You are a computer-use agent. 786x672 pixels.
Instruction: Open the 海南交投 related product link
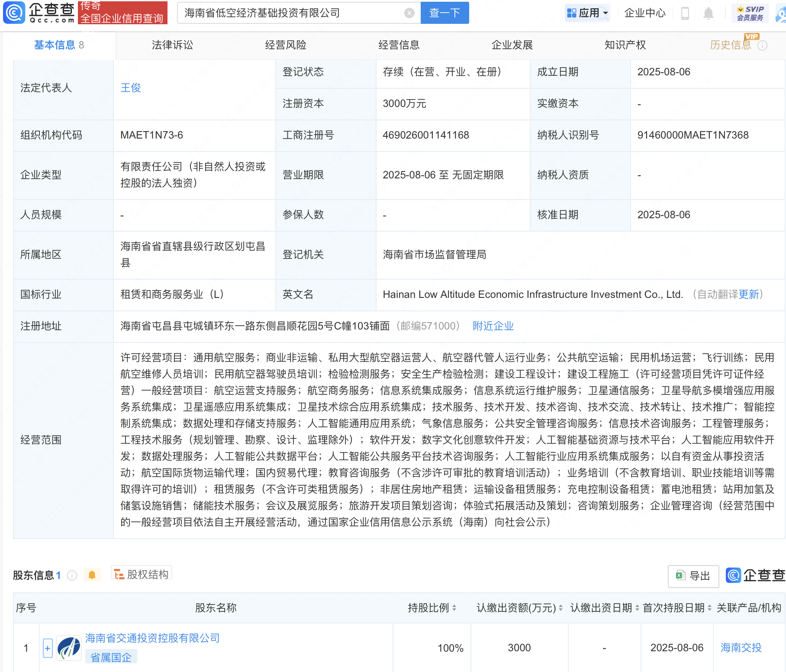(x=741, y=648)
